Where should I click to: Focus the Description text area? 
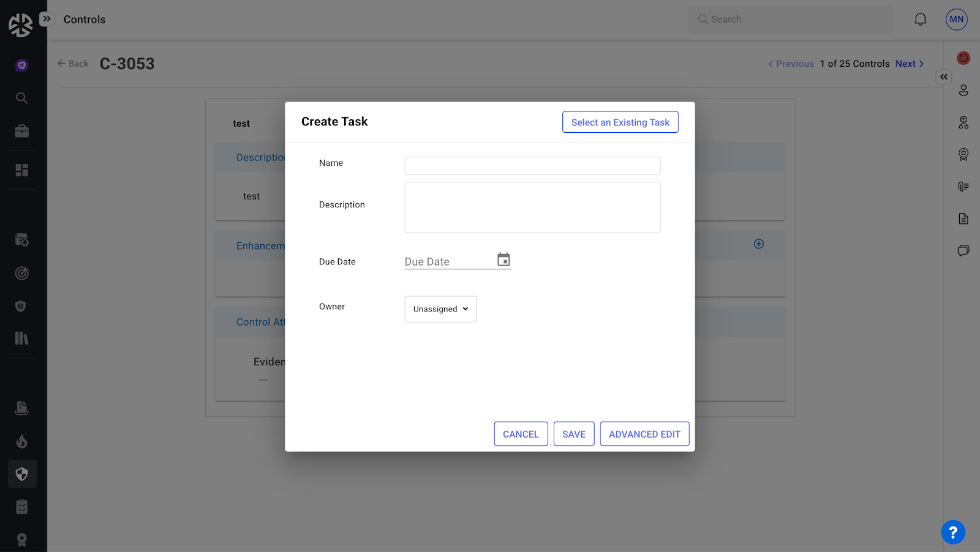(x=532, y=207)
